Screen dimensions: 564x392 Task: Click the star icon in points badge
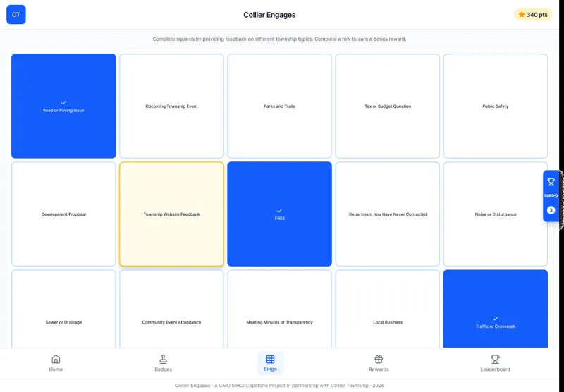[x=521, y=15]
